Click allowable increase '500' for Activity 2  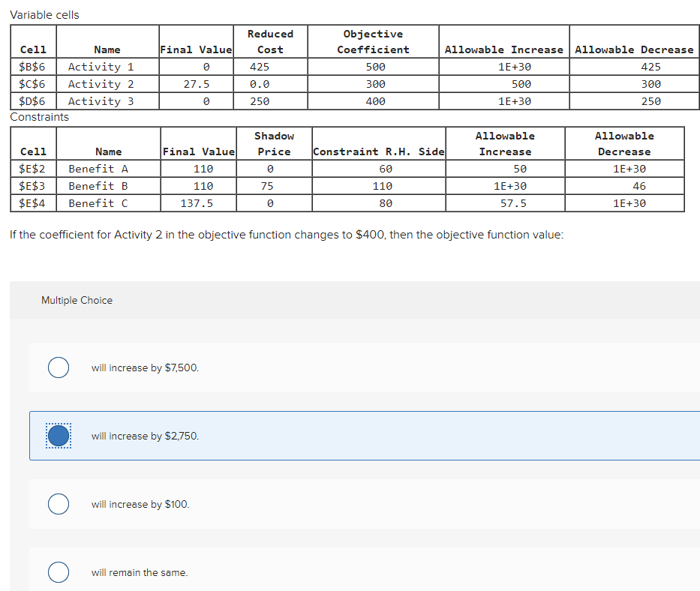point(521,84)
